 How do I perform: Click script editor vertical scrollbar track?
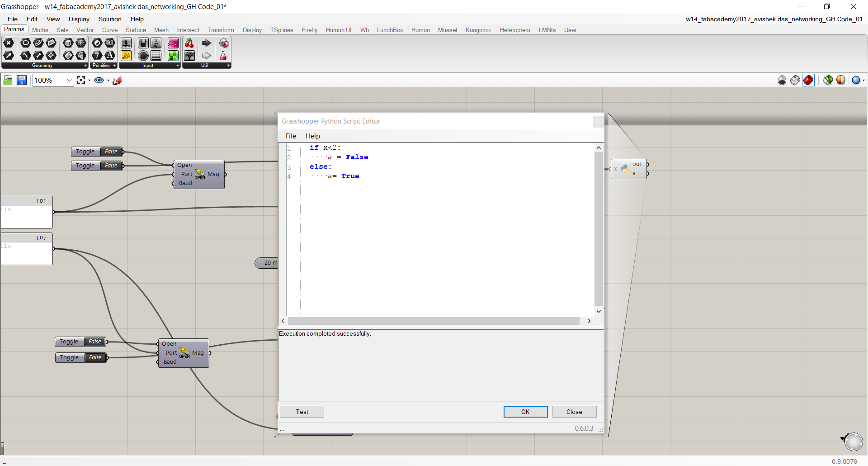coord(599,229)
